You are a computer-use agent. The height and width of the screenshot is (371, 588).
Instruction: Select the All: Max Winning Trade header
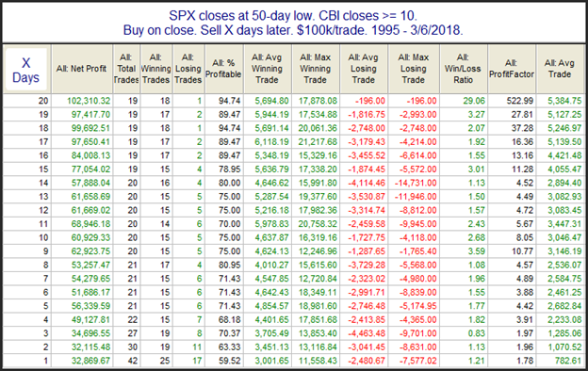pyautogui.click(x=316, y=69)
